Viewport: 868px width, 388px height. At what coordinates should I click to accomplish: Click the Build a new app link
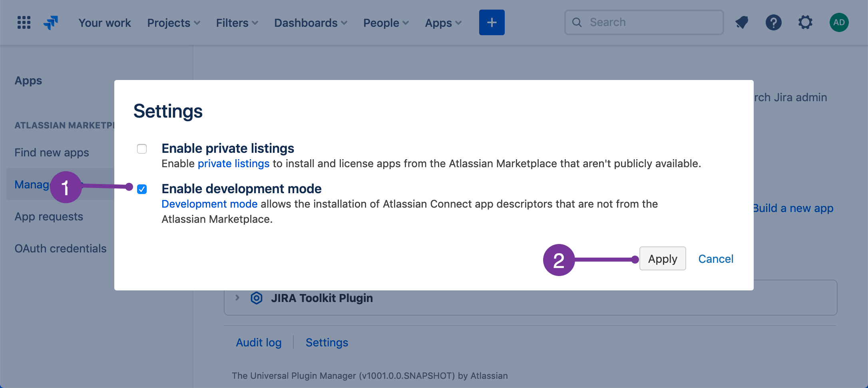pos(793,208)
